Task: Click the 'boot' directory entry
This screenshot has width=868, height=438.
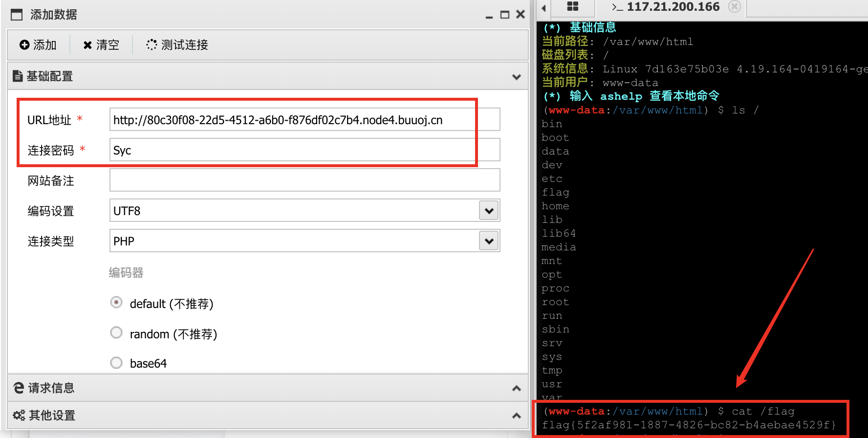Action: (x=555, y=138)
